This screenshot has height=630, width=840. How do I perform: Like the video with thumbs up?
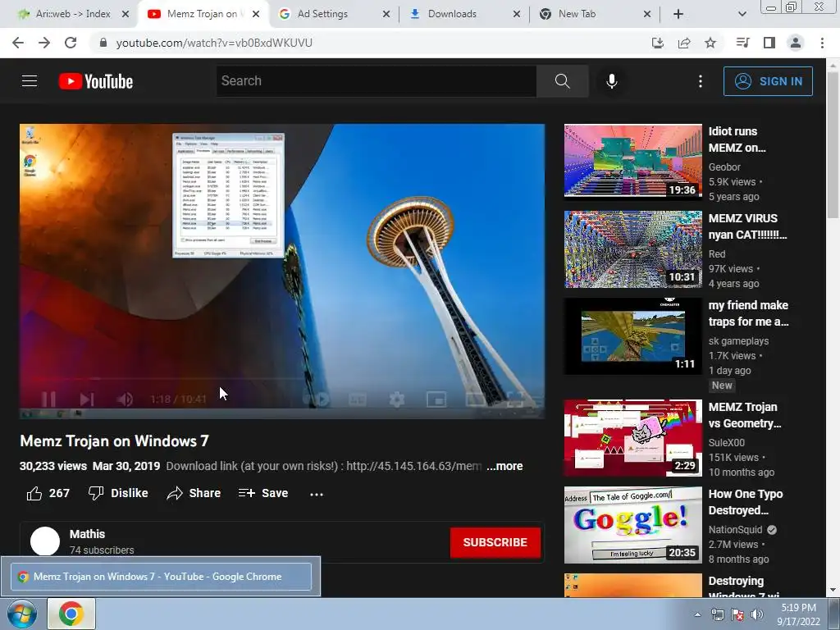tap(48, 493)
